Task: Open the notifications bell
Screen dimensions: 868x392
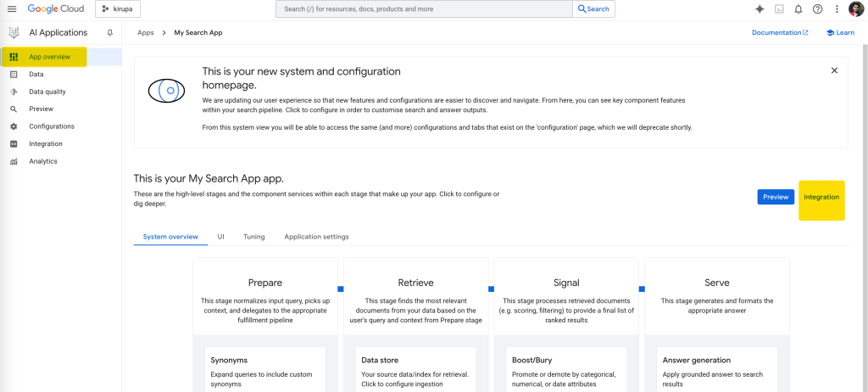Action: pyautogui.click(x=798, y=8)
